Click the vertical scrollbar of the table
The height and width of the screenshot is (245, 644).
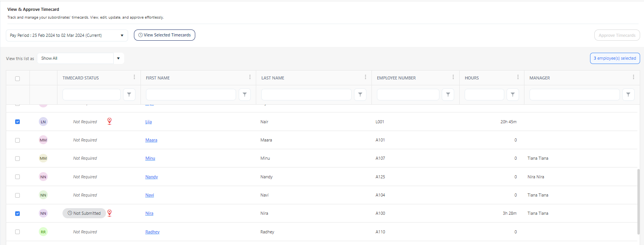point(639,202)
